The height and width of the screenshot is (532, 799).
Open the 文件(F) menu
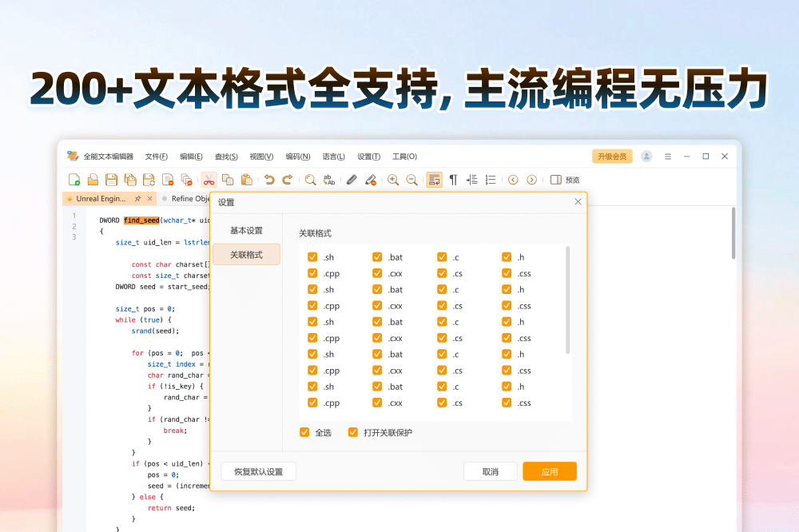point(157,157)
